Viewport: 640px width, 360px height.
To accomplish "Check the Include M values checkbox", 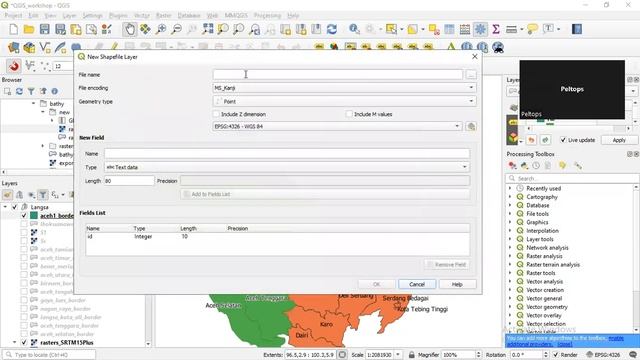I will point(349,114).
